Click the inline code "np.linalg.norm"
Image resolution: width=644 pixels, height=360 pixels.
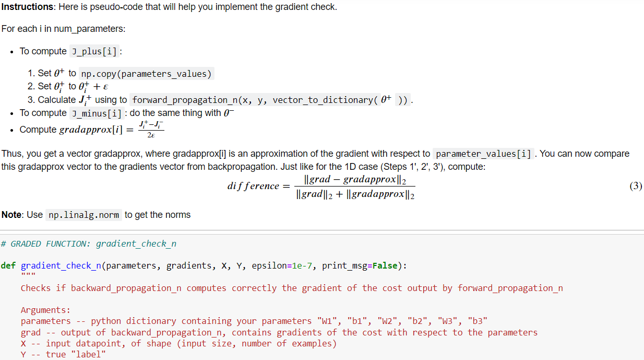click(84, 215)
